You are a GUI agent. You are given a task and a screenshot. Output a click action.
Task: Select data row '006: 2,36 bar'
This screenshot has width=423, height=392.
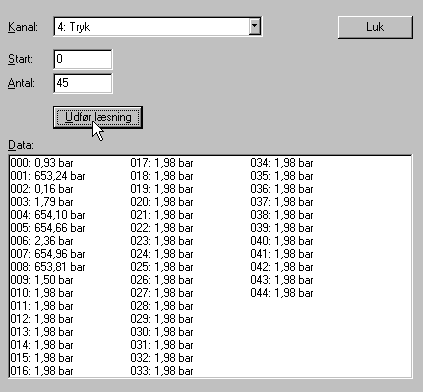[42, 241]
